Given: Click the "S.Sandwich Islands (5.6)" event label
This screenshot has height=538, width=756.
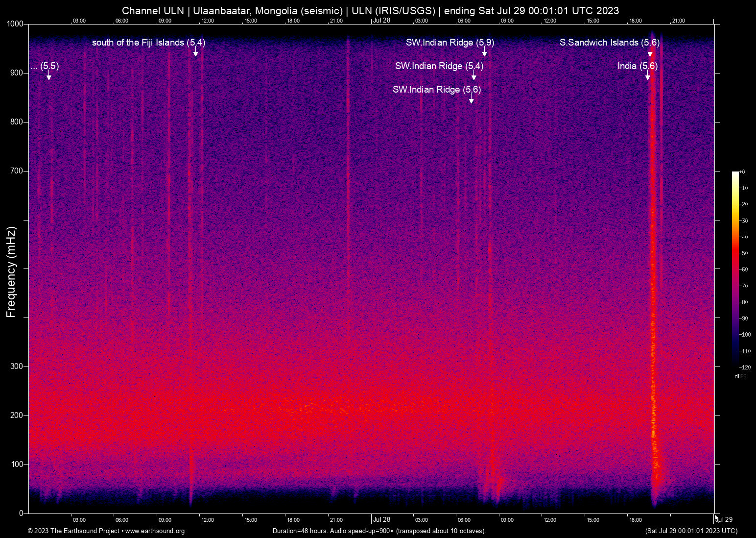Looking at the screenshot, I should point(610,43).
